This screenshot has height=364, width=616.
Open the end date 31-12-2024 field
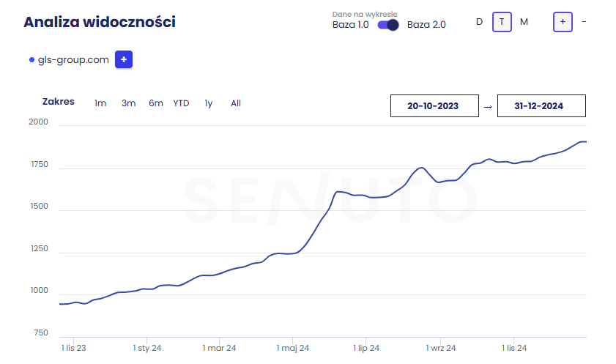coord(541,106)
